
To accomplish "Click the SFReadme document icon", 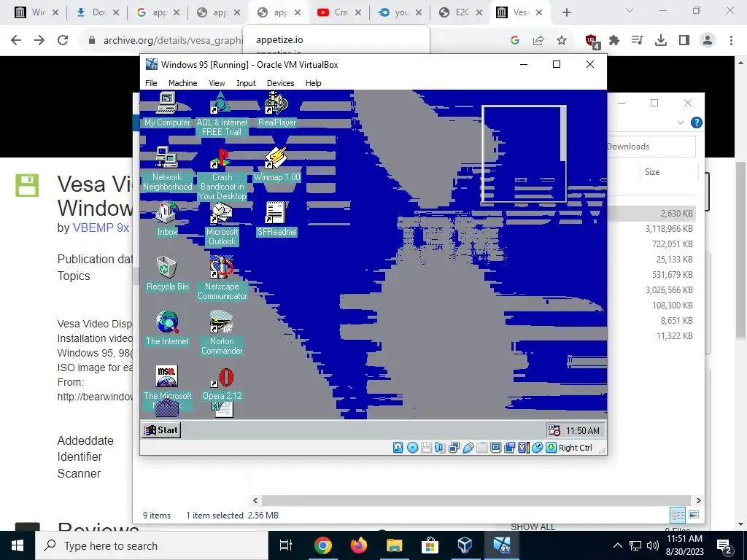I will 276,219.
